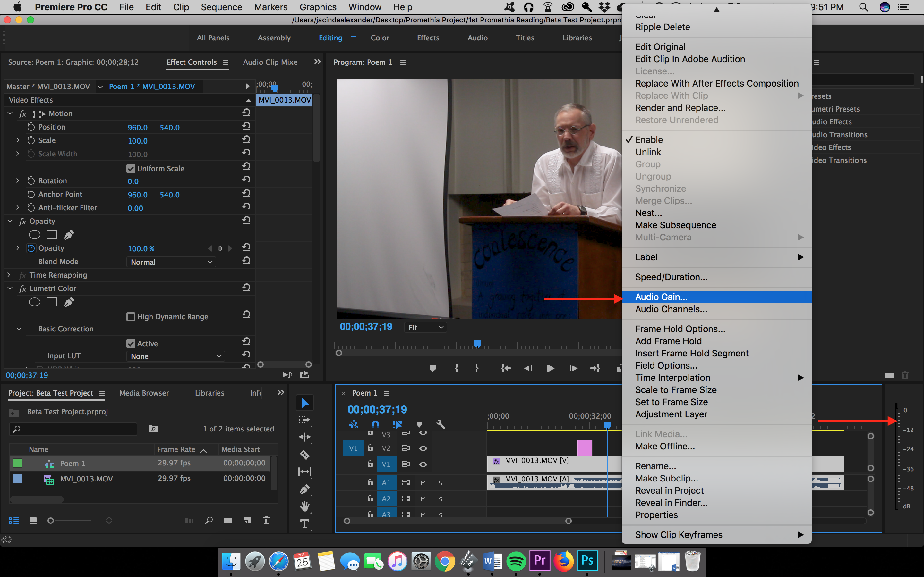Toggle V1 track output eye icon
The height and width of the screenshot is (577, 924).
pyautogui.click(x=423, y=464)
